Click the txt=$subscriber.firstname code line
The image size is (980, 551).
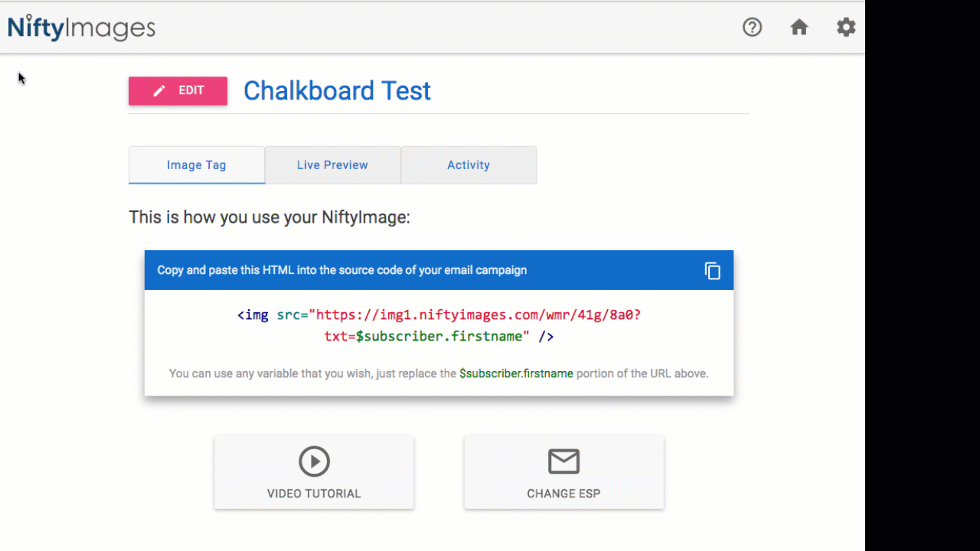click(439, 336)
